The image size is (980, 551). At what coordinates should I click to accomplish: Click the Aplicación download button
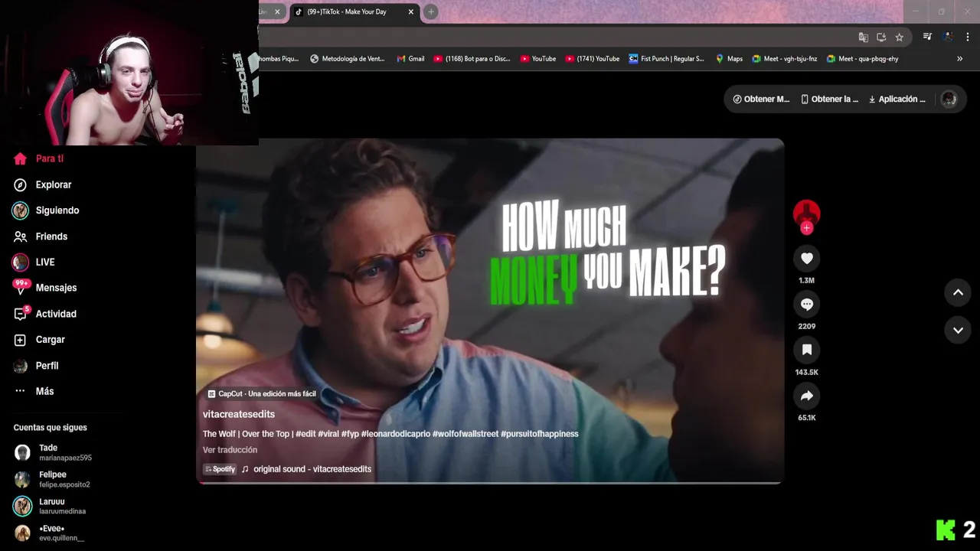[x=897, y=99]
